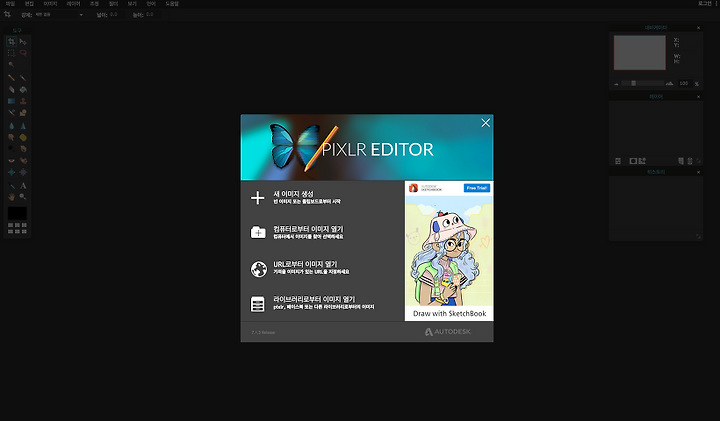The width and height of the screenshot is (720, 421).
Task: Select the Dodge tool
Action: coord(11,148)
